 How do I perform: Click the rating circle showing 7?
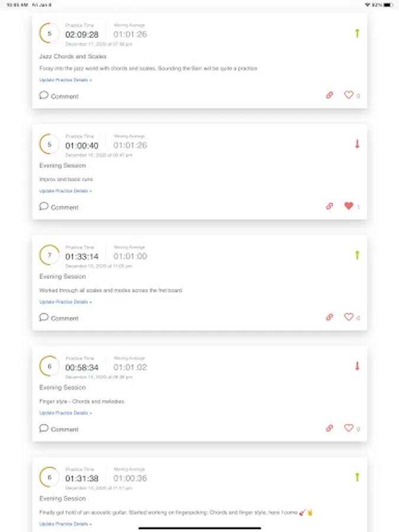coord(49,256)
